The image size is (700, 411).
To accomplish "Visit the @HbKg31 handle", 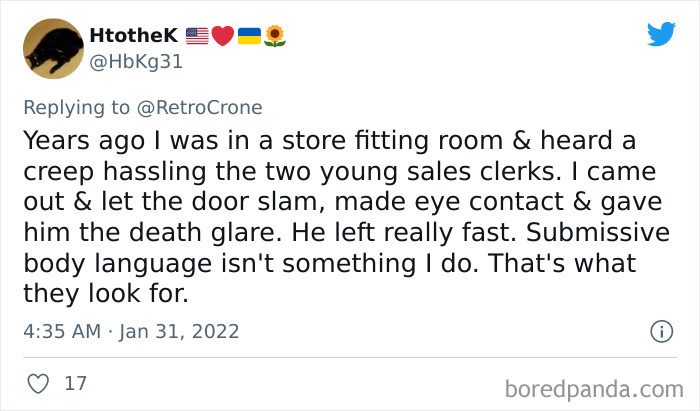I will click(136, 62).
